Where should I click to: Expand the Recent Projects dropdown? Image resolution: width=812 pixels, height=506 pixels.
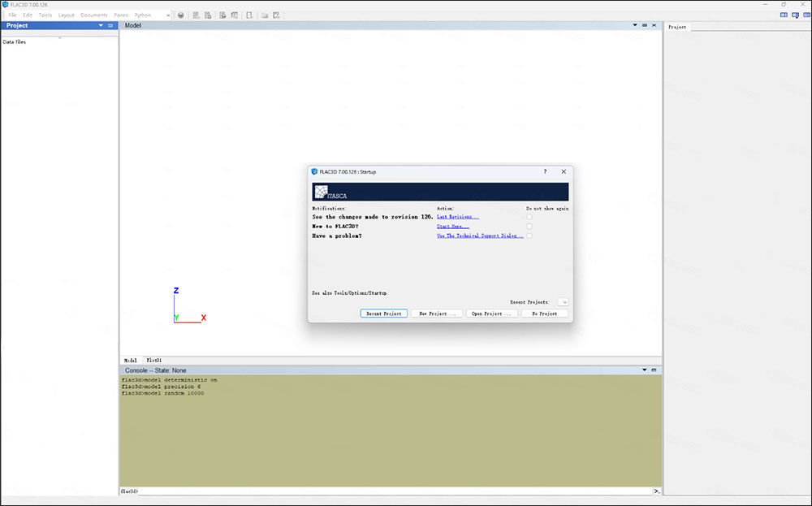coord(564,302)
